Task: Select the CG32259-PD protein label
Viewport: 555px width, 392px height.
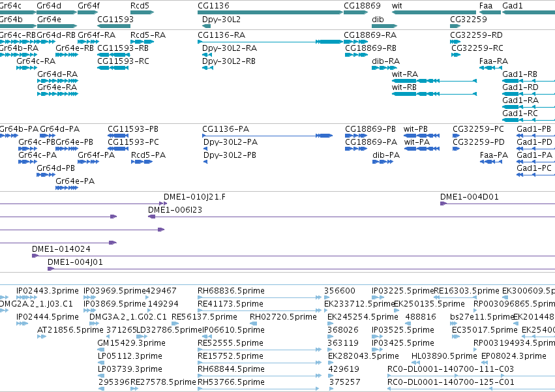Action: click(479, 142)
